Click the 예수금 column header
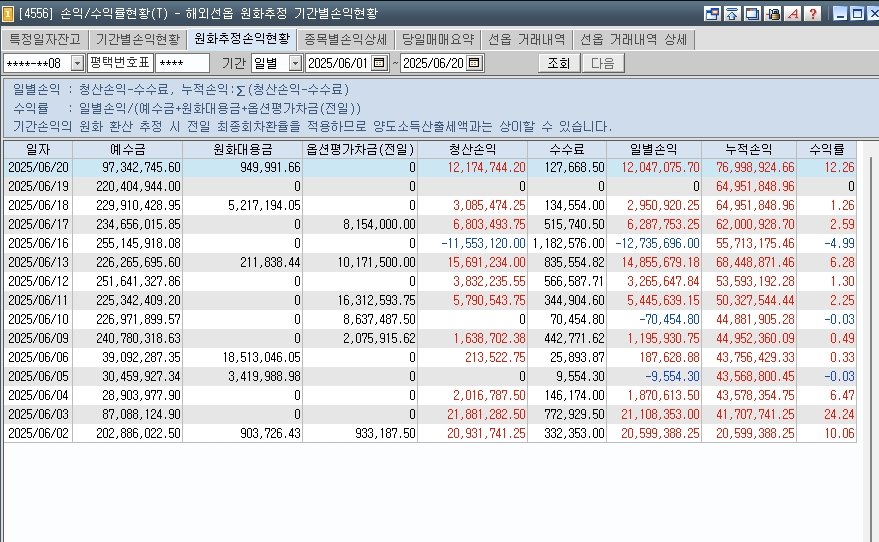 click(127, 150)
